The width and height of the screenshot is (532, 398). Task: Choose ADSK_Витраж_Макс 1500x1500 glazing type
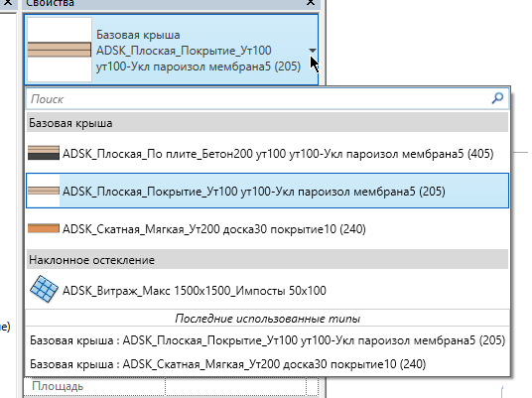[267, 290]
